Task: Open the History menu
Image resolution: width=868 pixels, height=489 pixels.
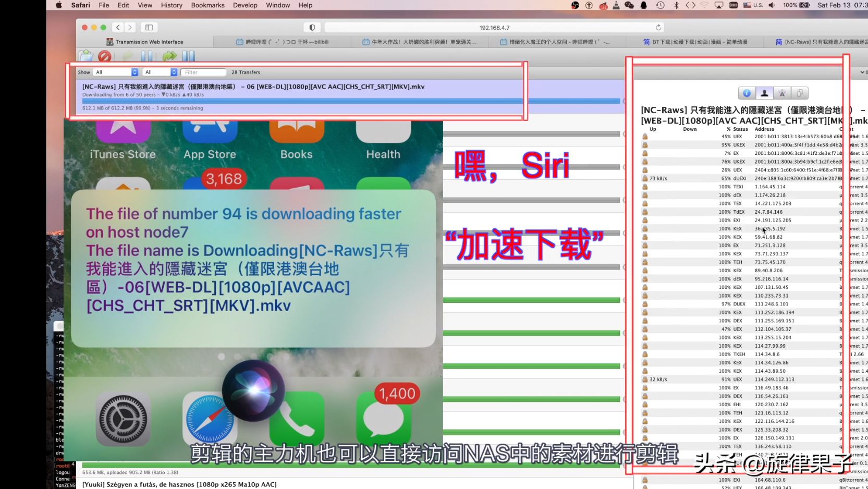Action: 172,5
